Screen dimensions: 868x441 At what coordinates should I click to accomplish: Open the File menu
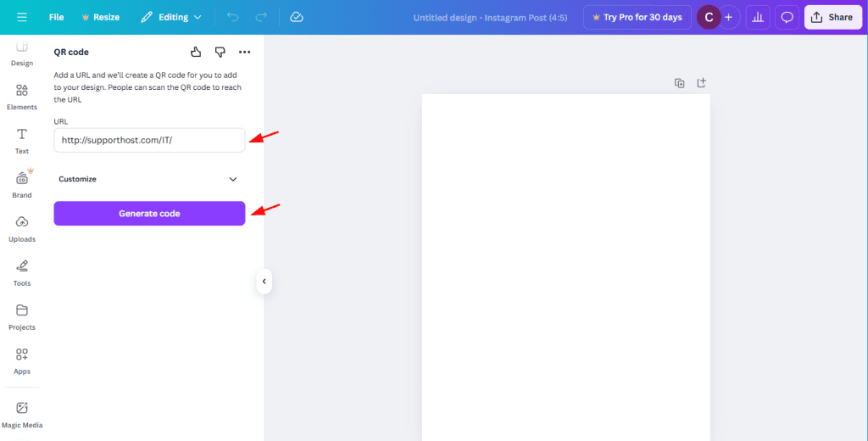(x=56, y=17)
